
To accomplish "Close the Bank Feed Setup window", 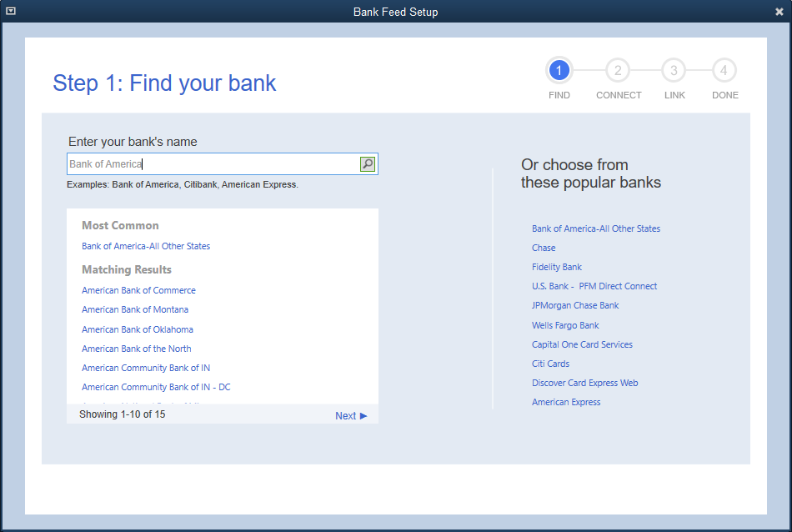I will 779,12.
